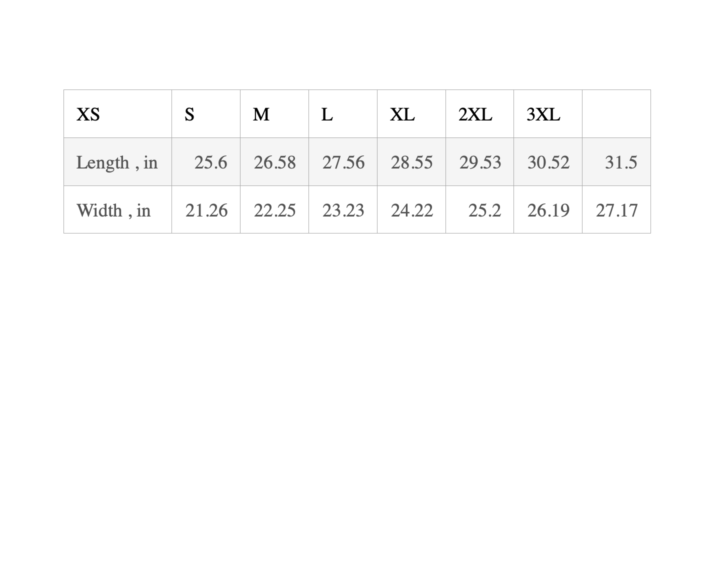Select the width value 27.17

click(x=616, y=210)
